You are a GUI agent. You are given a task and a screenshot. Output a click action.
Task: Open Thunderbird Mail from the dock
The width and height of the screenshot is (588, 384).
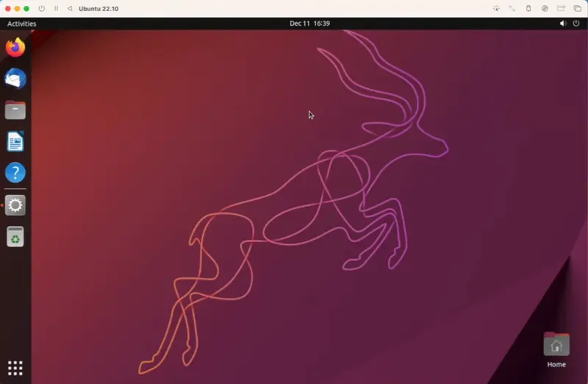pos(15,79)
